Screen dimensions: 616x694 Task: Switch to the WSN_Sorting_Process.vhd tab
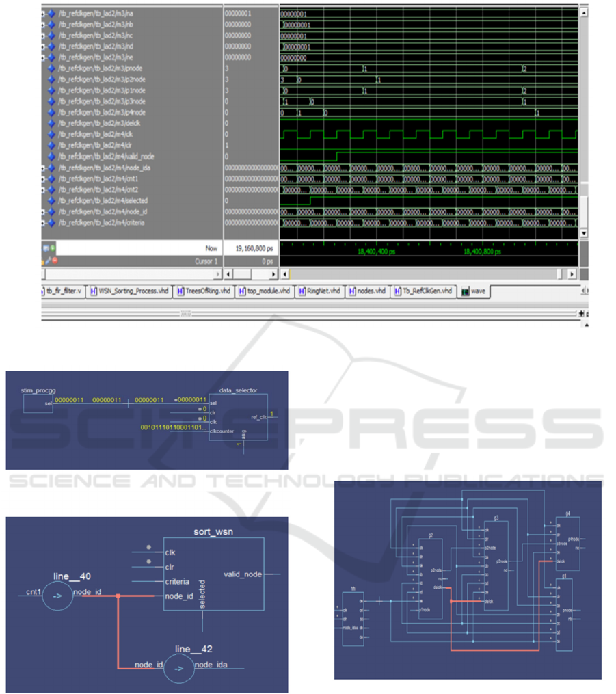coord(134,291)
